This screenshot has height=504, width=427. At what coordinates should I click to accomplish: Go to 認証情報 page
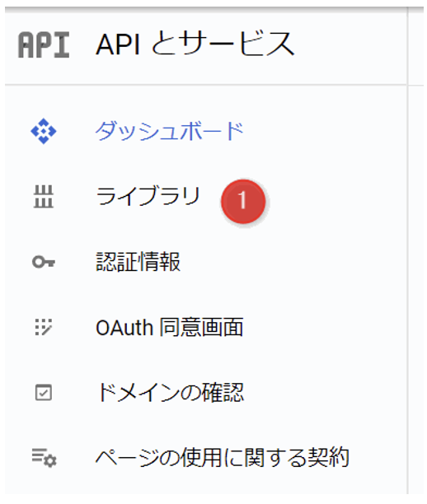click(138, 262)
